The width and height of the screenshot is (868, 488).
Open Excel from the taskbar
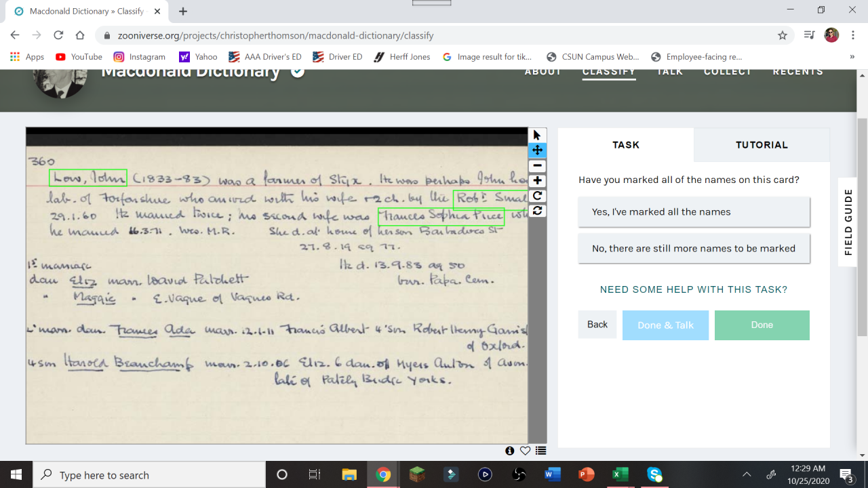[x=620, y=474]
